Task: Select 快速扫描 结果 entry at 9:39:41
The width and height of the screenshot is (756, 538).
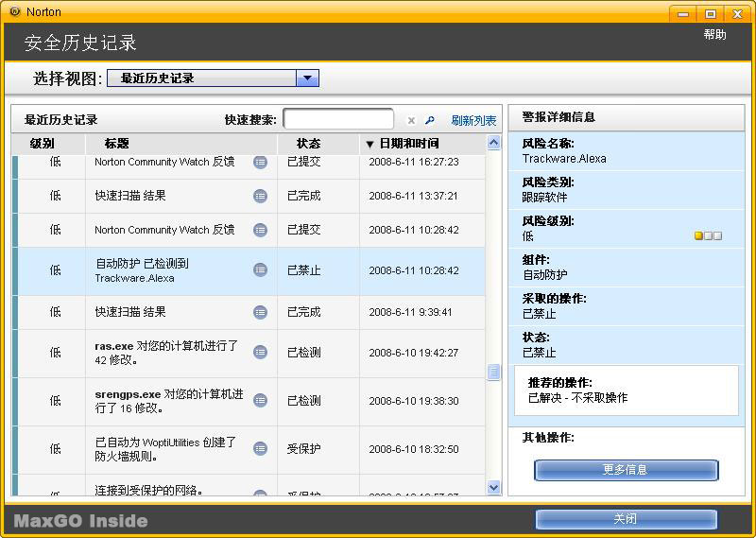Action: (x=249, y=312)
